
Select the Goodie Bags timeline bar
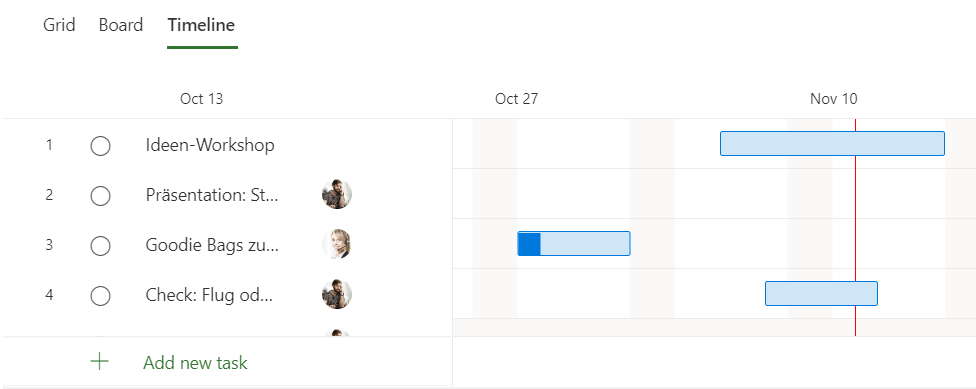pyautogui.click(x=574, y=243)
